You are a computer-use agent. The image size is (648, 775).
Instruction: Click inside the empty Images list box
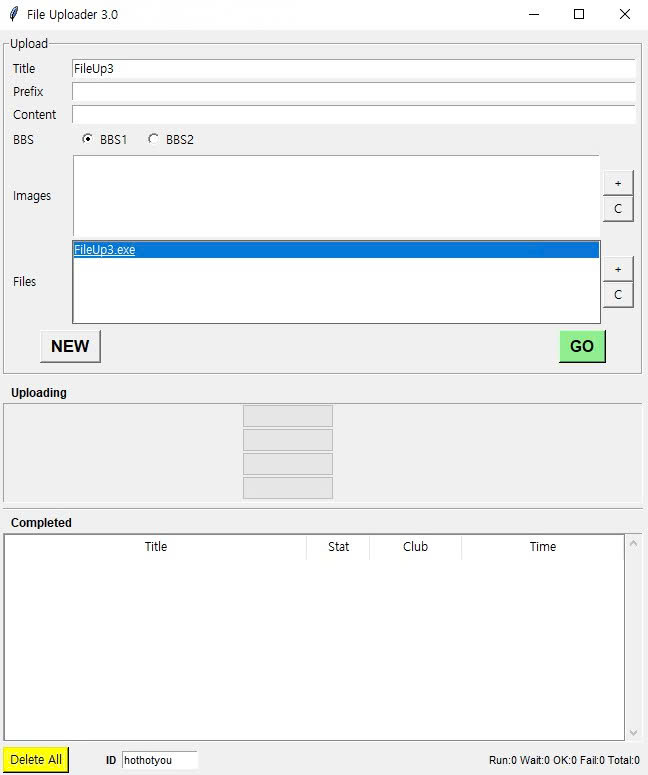click(336, 196)
